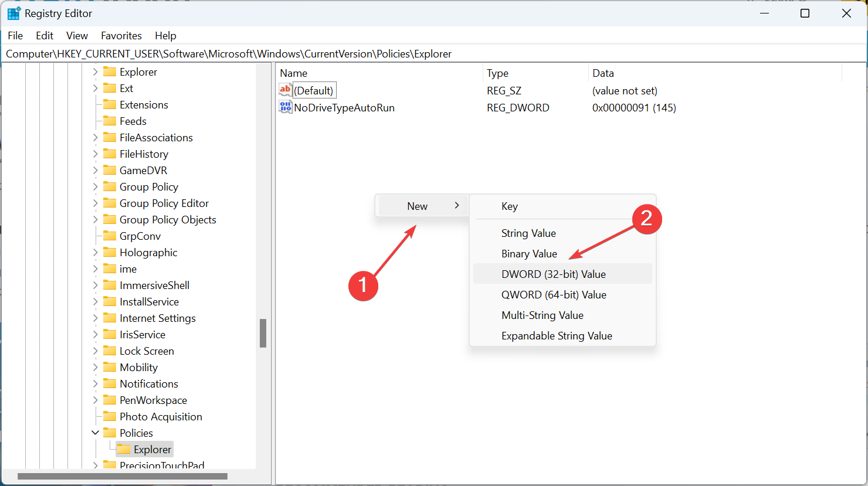Open the Edit menu
The width and height of the screenshot is (868, 486).
45,36
